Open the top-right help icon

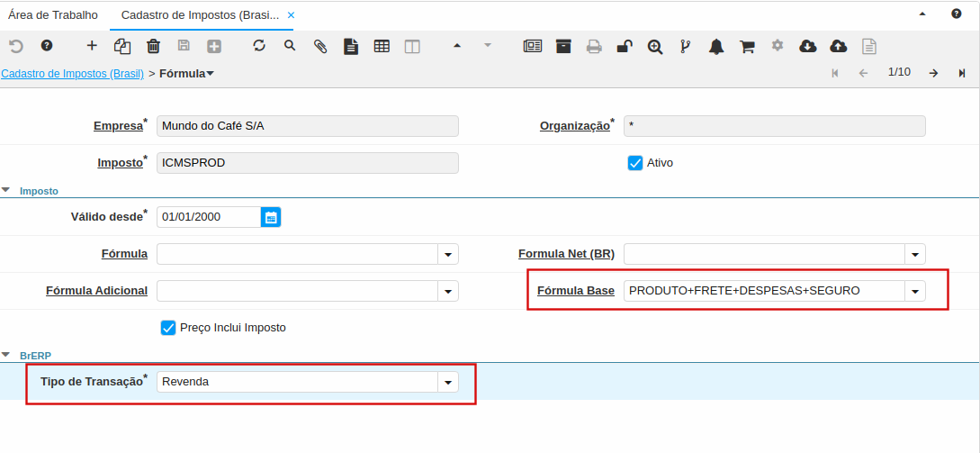point(957,14)
